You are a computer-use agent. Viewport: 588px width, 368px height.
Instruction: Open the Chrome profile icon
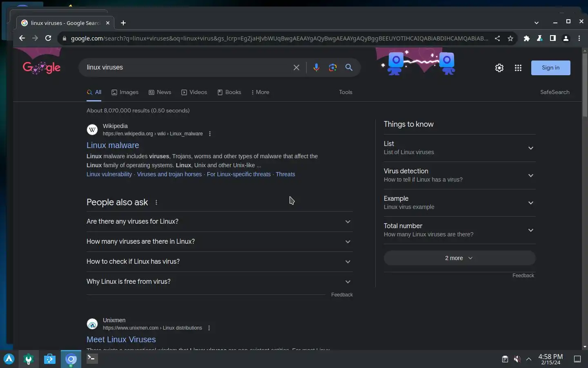[x=566, y=38]
